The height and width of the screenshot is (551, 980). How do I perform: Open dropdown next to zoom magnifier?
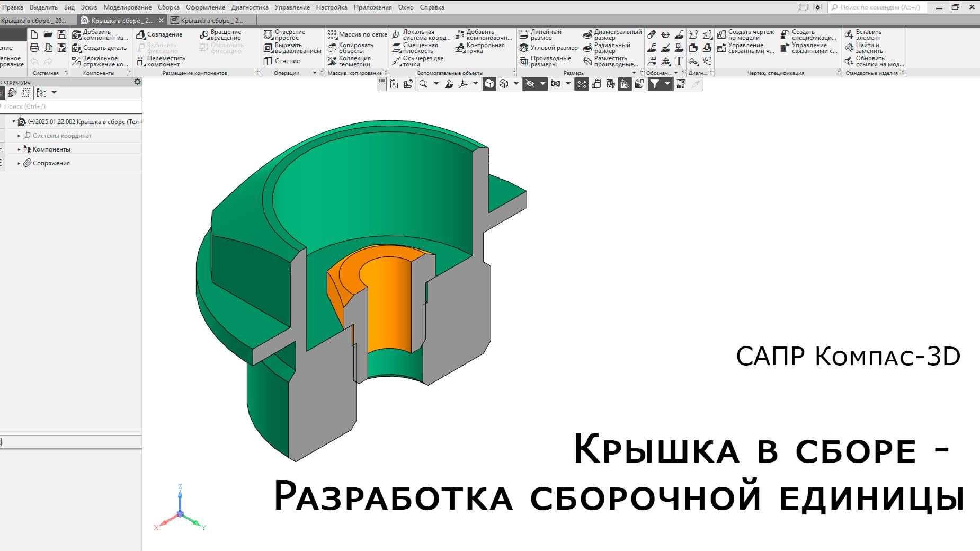[436, 84]
